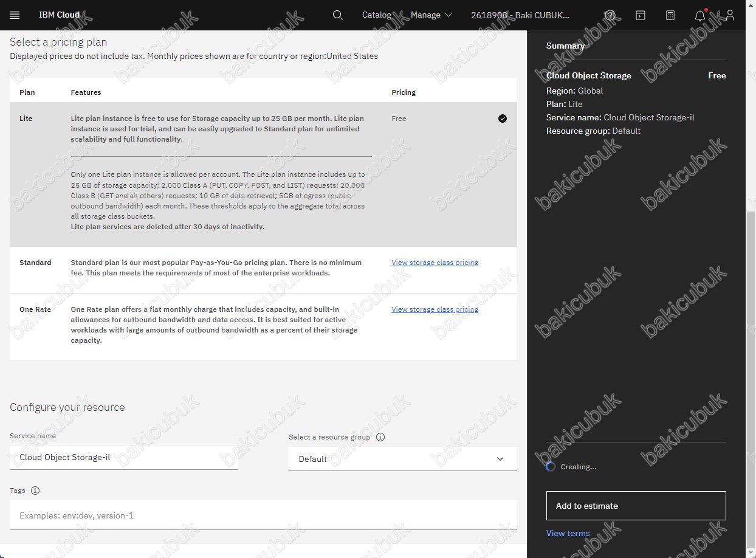Image resolution: width=756 pixels, height=558 pixels.
Task: Click the Configure your resource heading
Action: point(67,407)
